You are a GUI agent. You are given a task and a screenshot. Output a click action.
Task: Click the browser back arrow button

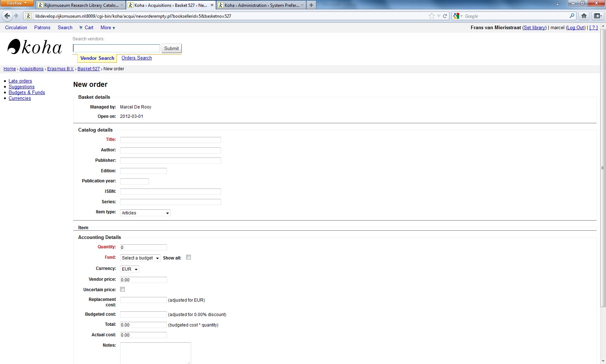pyautogui.click(x=7, y=16)
